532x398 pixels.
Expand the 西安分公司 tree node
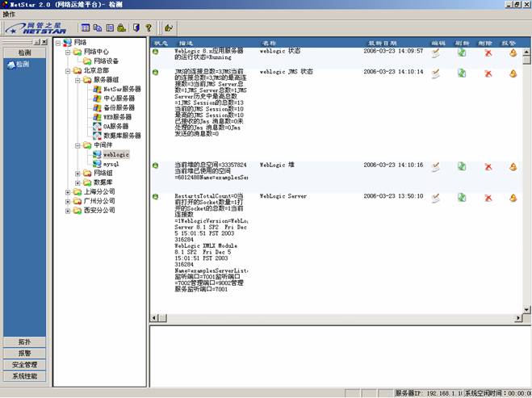(68, 211)
